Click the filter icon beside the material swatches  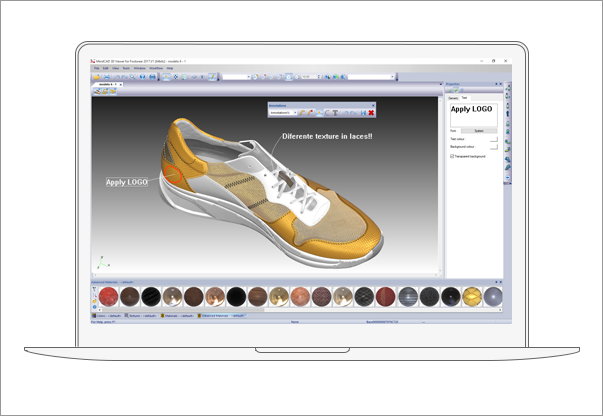[x=94, y=289]
